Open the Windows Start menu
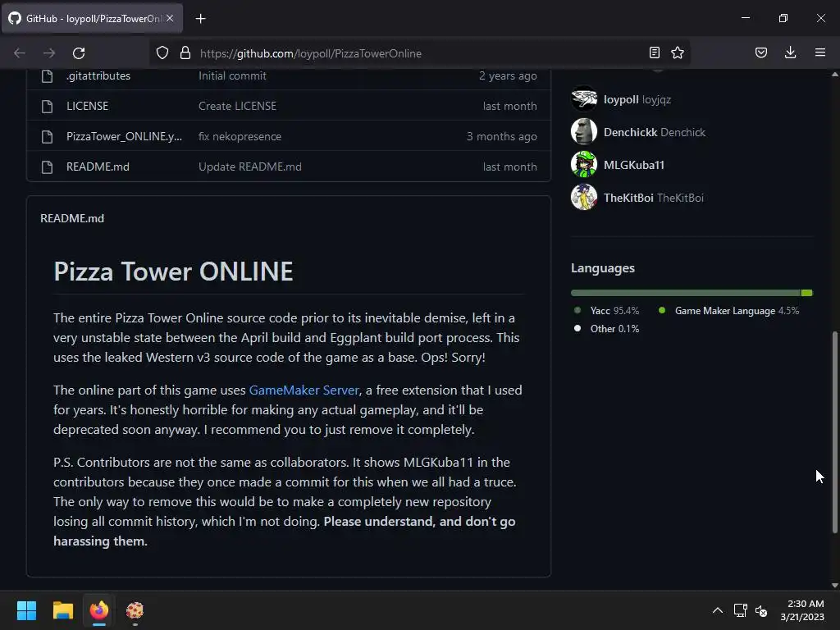Screen dimensions: 840x630 (x=26, y=610)
